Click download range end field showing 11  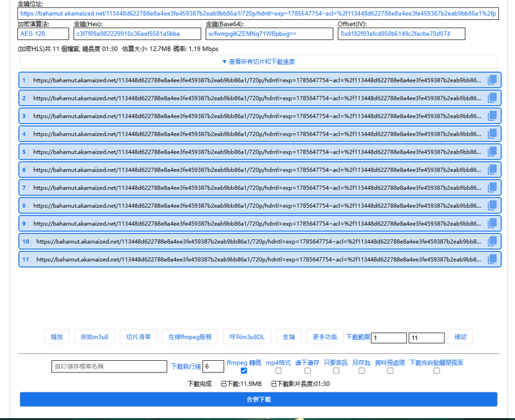427,338
